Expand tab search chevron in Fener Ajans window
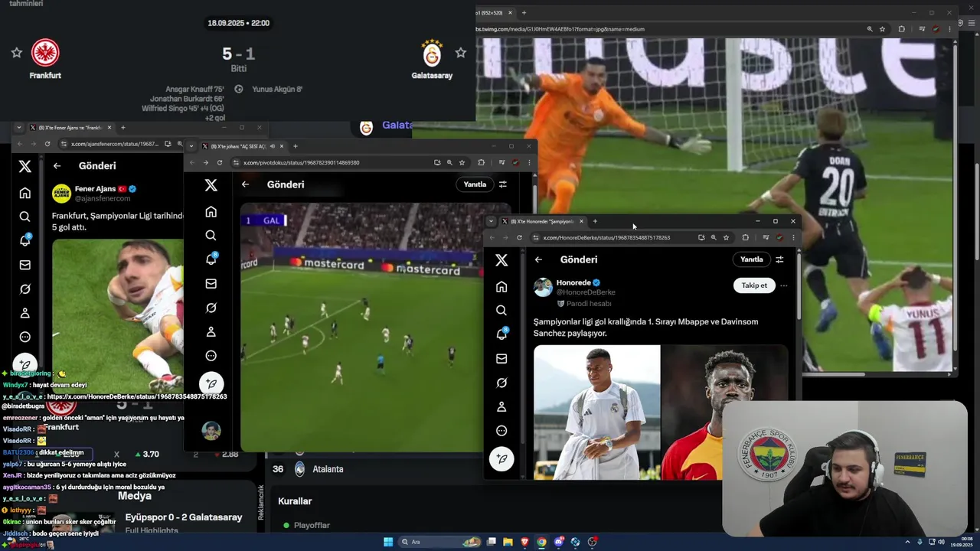Image resolution: width=980 pixels, height=551 pixels. (20, 128)
